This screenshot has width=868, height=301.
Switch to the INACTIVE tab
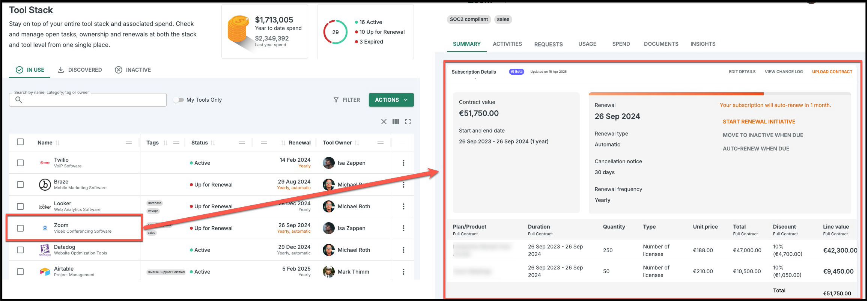(133, 70)
